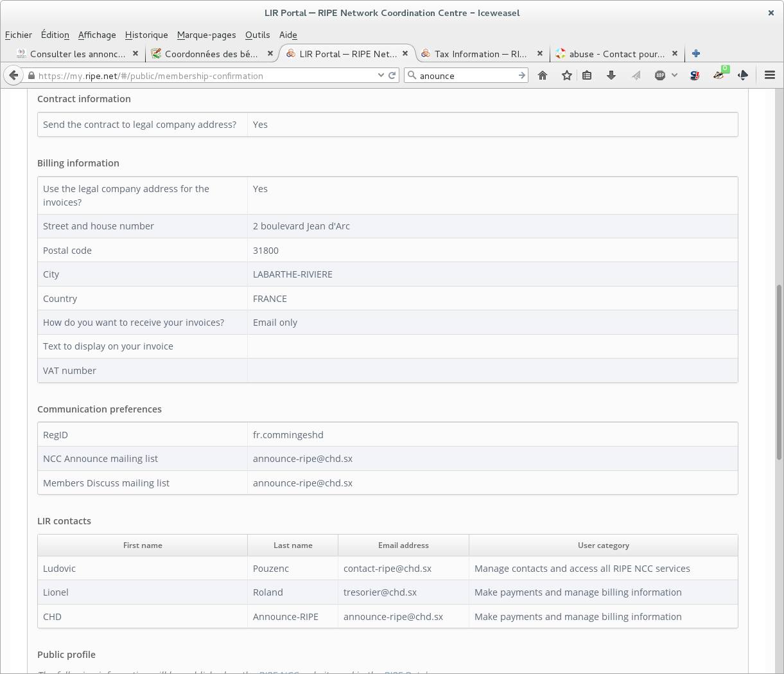Expand the Adblock Plus dropdown arrow
Viewport: 784px width, 674px height.
pyautogui.click(x=674, y=75)
